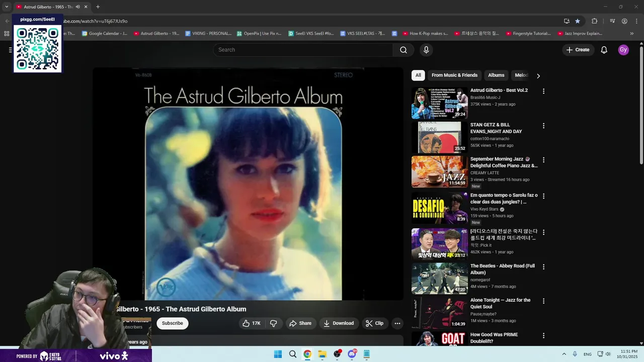Like the video with 17K likes
The height and width of the screenshot is (362, 644).
click(x=252, y=323)
